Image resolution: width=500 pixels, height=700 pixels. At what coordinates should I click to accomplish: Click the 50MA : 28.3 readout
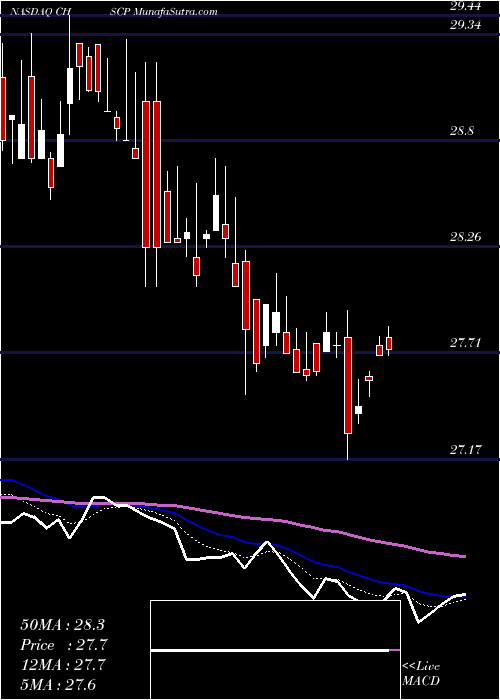(x=62, y=625)
